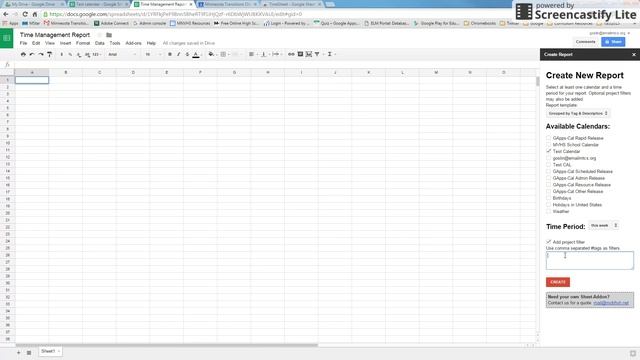
Task: Check the Test CAL calendar
Action: (x=549, y=164)
